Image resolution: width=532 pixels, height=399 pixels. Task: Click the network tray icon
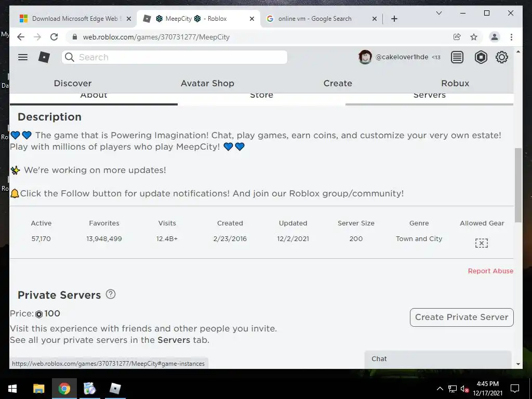pyautogui.click(x=453, y=389)
